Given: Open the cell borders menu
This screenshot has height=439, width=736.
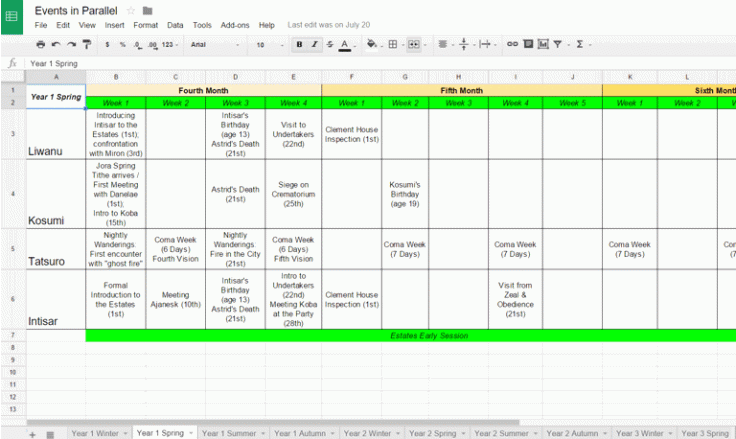Looking at the screenshot, I should pos(395,44).
